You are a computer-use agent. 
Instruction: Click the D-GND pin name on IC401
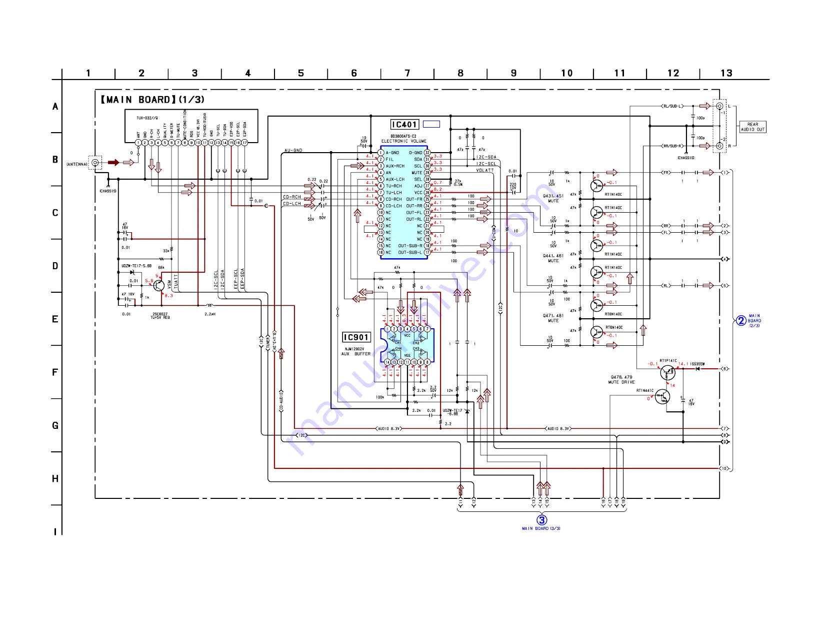click(415, 153)
